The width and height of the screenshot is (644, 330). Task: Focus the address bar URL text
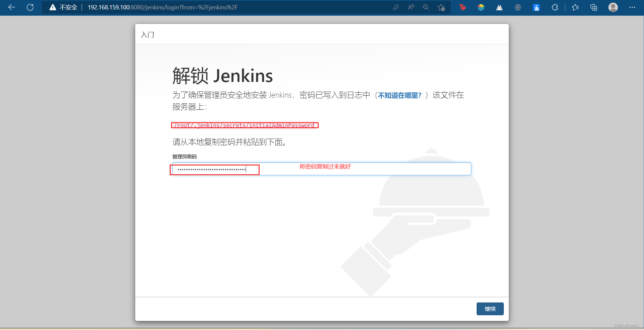[163, 7]
